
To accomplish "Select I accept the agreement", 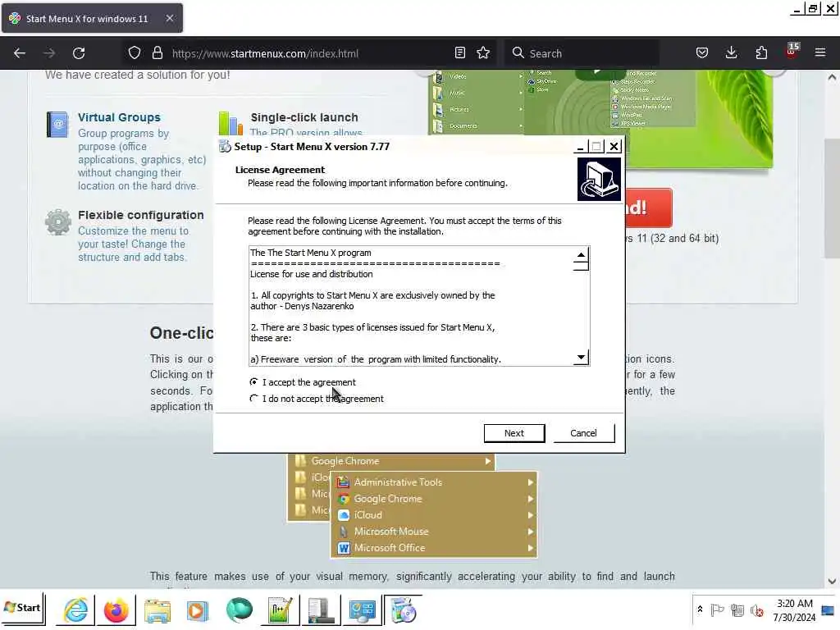I will (x=302, y=382).
